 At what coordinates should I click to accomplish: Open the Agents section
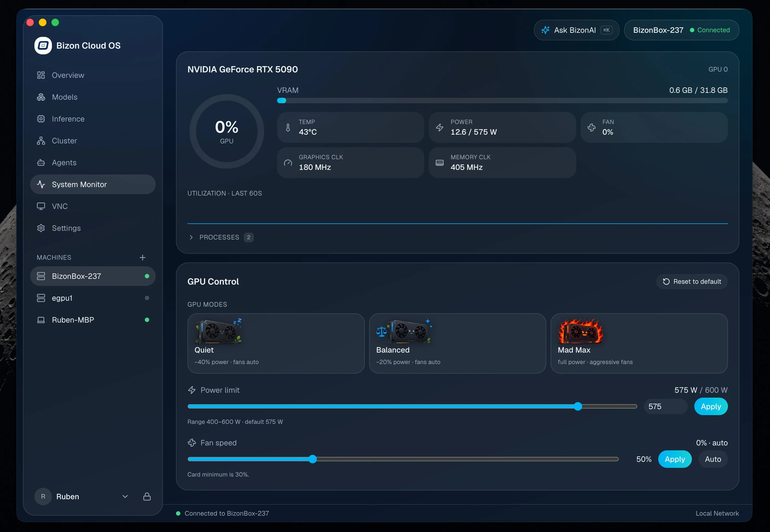tap(93, 163)
